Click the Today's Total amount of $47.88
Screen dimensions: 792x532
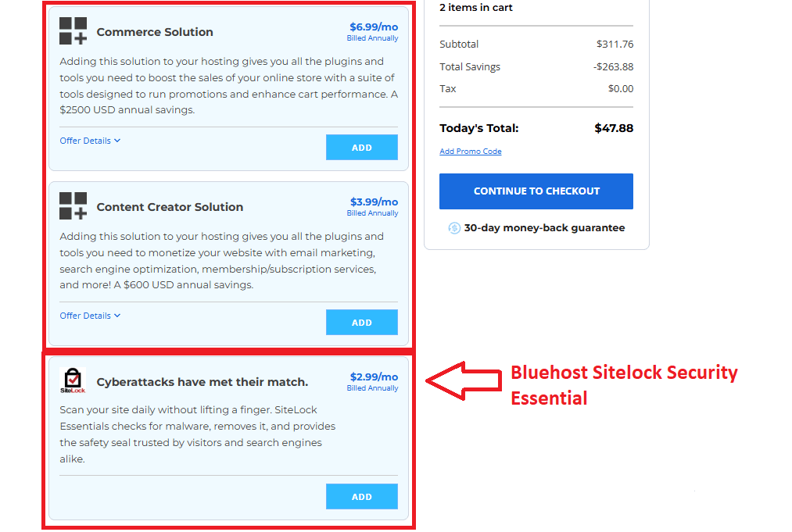tap(614, 127)
